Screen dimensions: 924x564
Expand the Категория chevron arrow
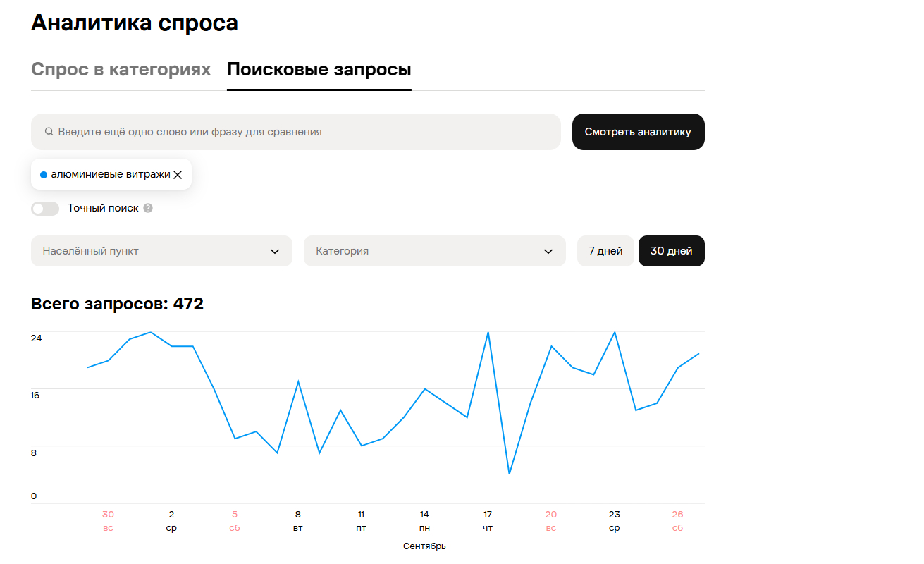click(x=548, y=252)
